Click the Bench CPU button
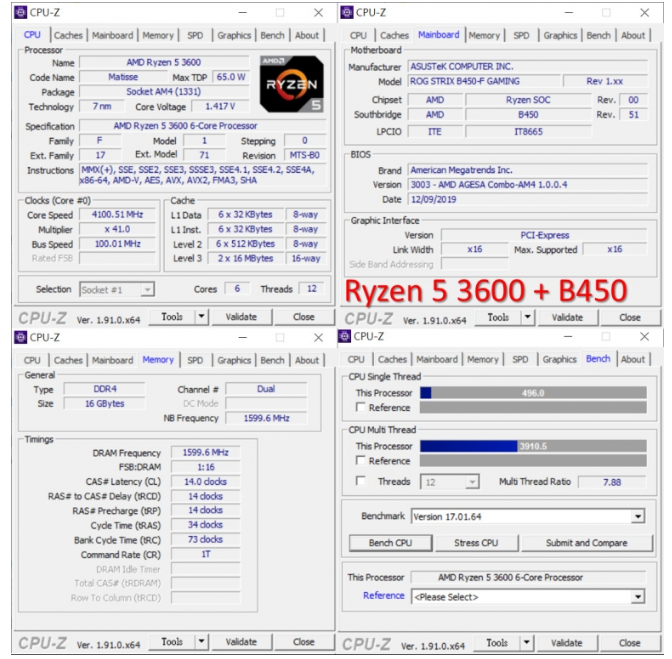 pos(390,543)
